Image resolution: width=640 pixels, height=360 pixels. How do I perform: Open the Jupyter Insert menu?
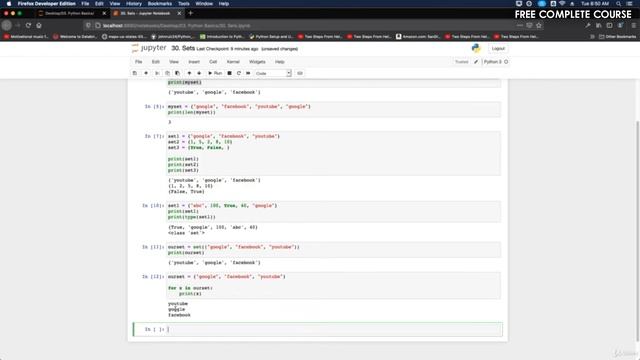pos(194,62)
